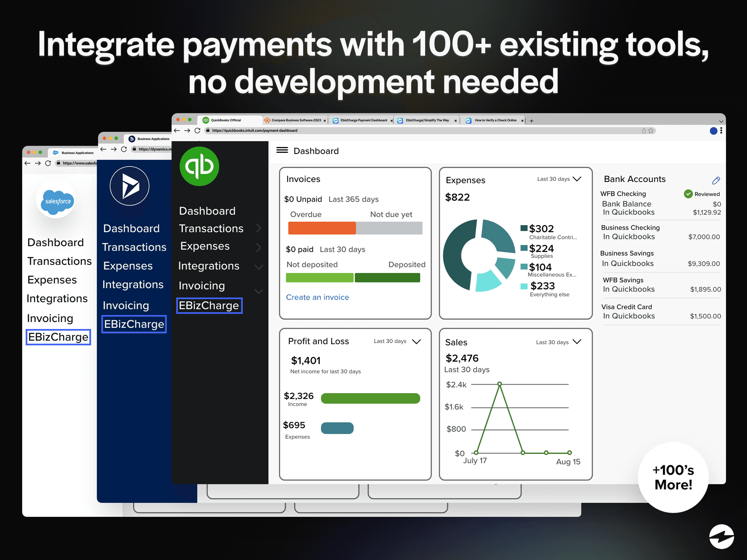Image resolution: width=747 pixels, height=560 pixels.
Task: Click the share icon in the address bar
Action: click(643, 131)
